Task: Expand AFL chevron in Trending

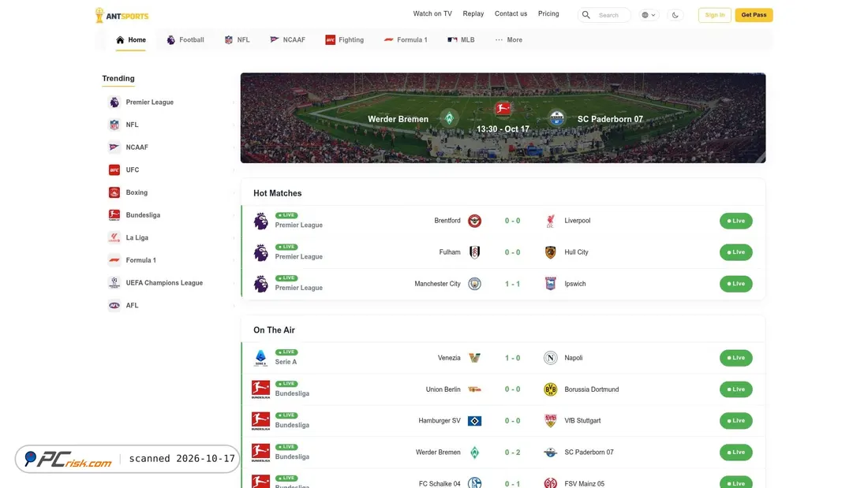Action: coord(233,305)
